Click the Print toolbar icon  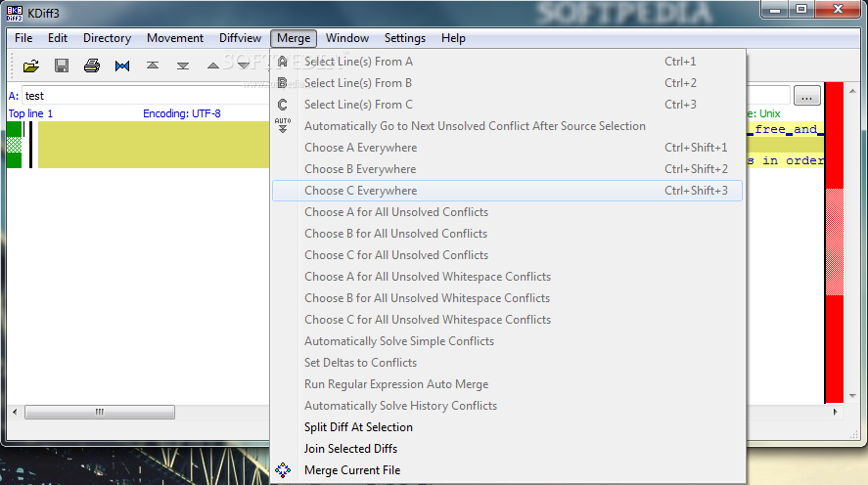(x=92, y=66)
